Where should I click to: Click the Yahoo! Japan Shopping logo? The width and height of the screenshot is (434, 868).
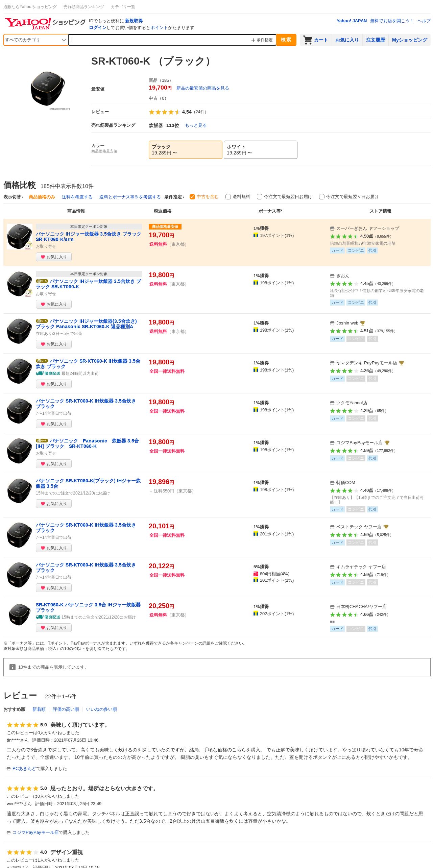(45, 24)
